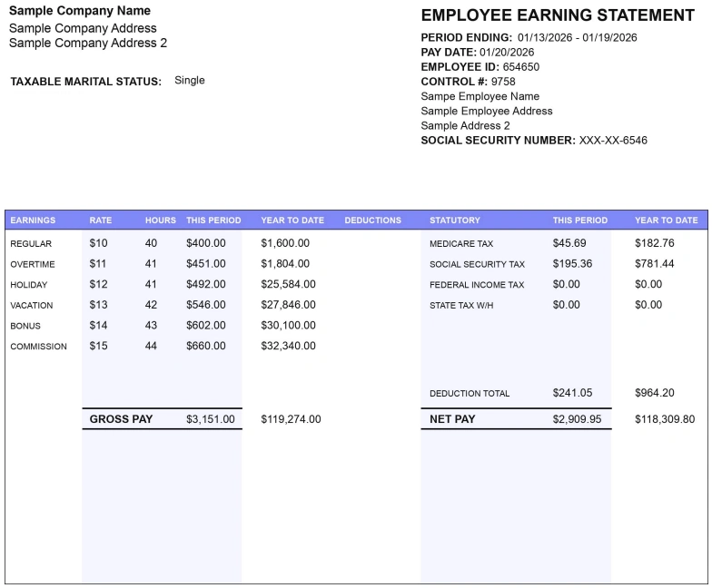
Task: Select the Social Security Tax amount $195.36
Action: pyautogui.click(x=572, y=264)
